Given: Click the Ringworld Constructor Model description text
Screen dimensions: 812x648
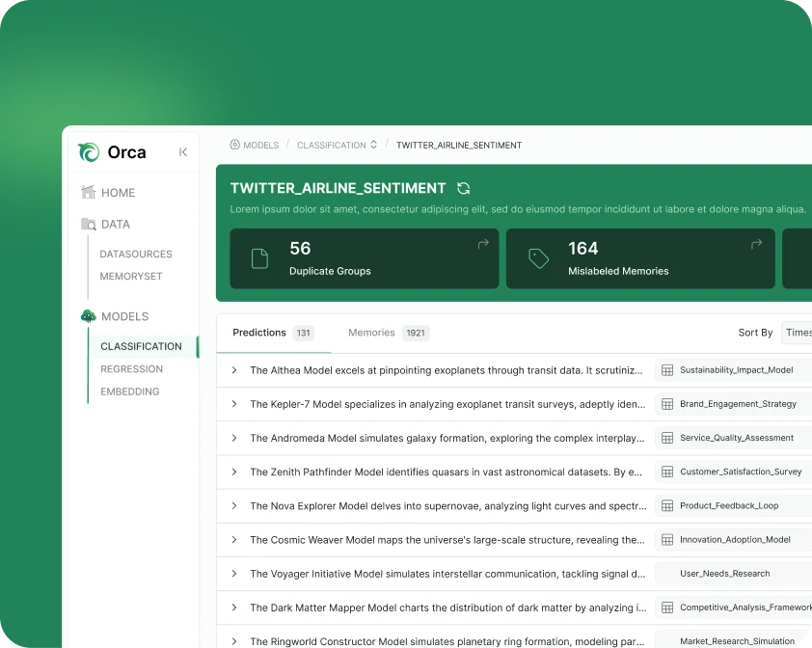Looking at the screenshot, I should [x=447, y=641].
